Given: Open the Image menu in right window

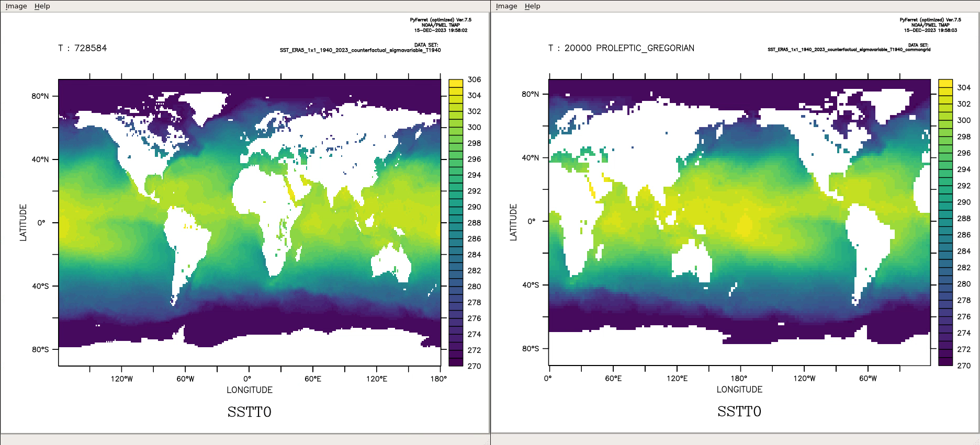Looking at the screenshot, I should 506,6.
